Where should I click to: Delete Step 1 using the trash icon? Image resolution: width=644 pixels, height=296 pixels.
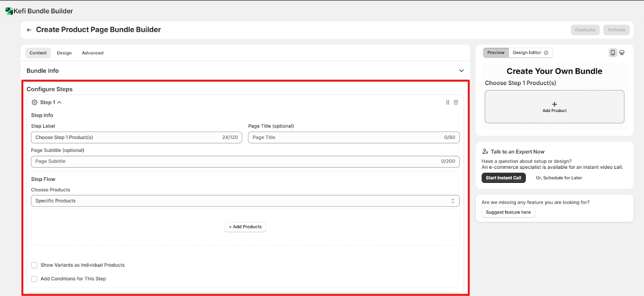click(x=456, y=102)
